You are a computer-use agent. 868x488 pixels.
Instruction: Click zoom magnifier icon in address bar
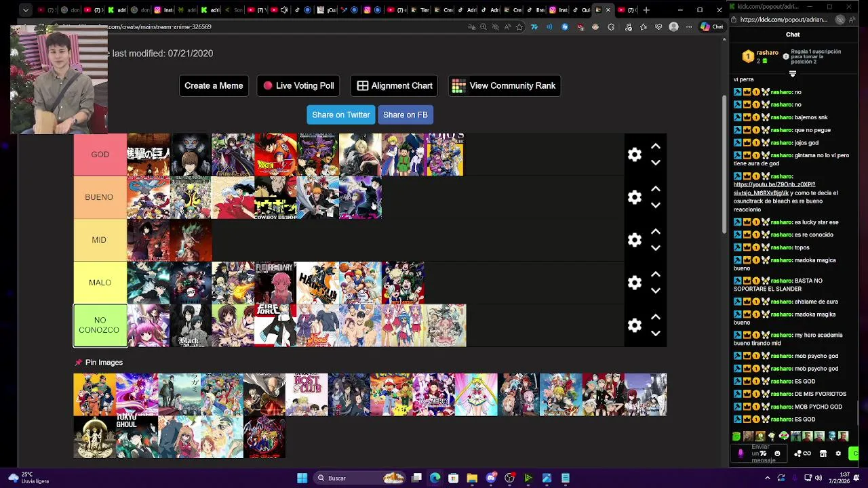483,27
